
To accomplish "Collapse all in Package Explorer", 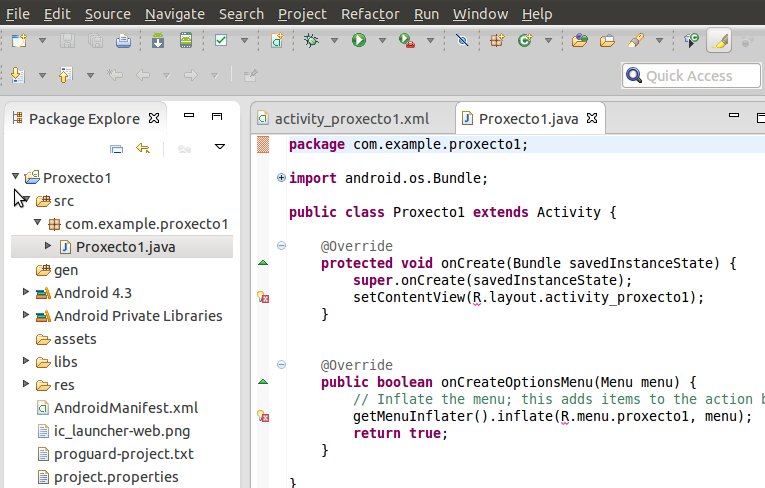I will click(117, 148).
